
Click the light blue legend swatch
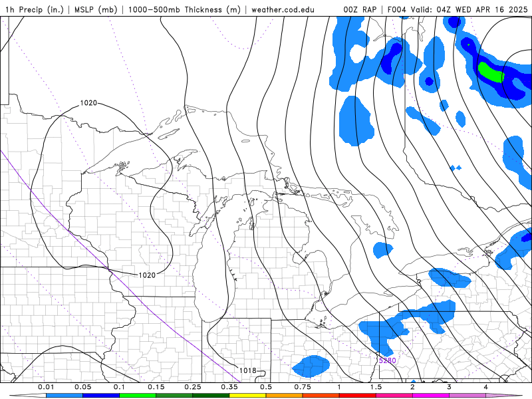coord(65,396)
